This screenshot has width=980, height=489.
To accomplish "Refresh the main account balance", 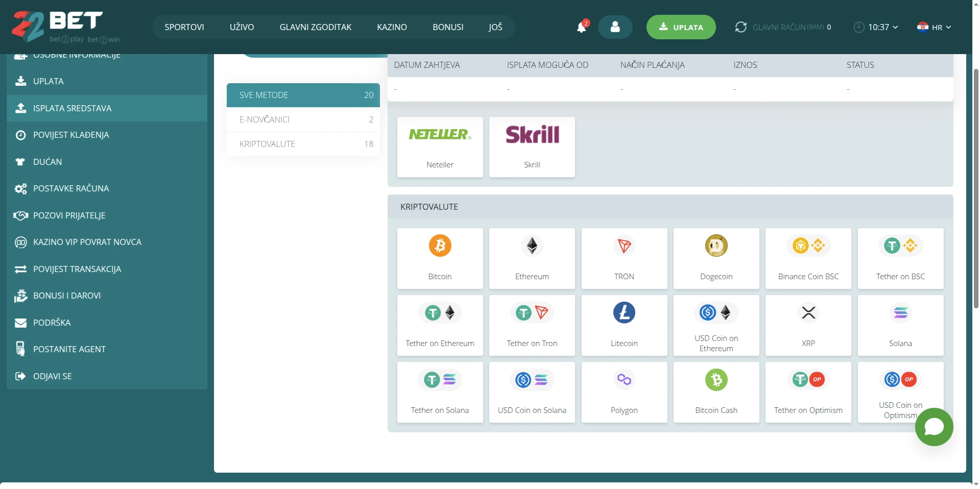I will [x=740, y=27].
